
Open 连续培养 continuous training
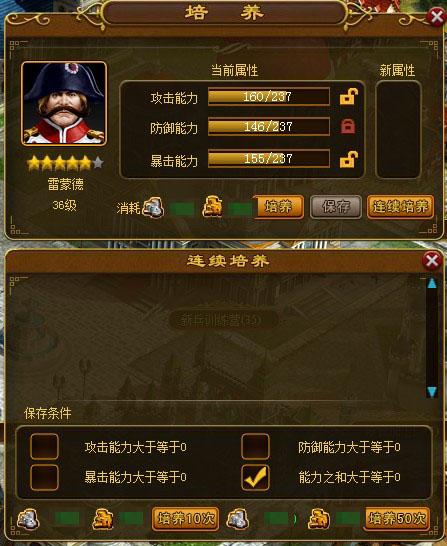400,207
